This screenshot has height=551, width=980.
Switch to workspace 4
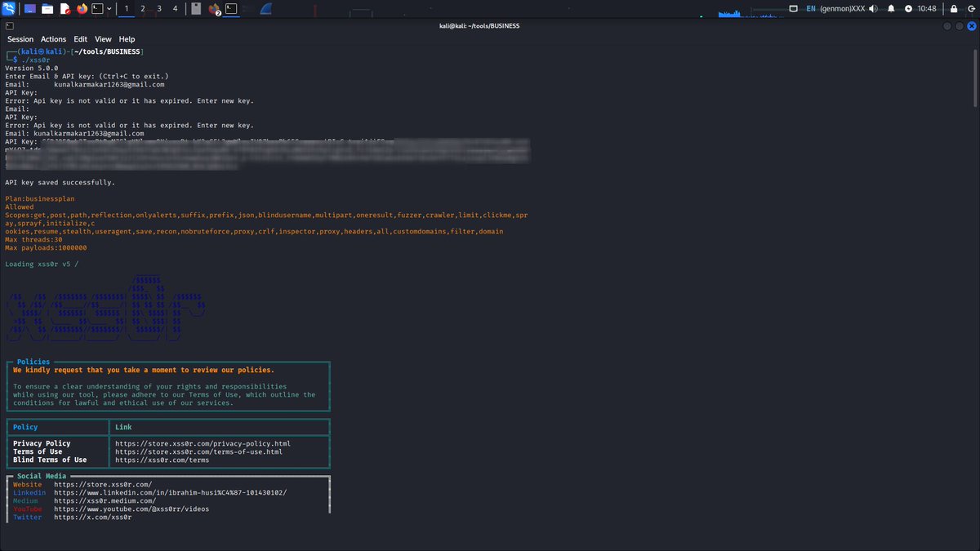(x=175, y=9)
